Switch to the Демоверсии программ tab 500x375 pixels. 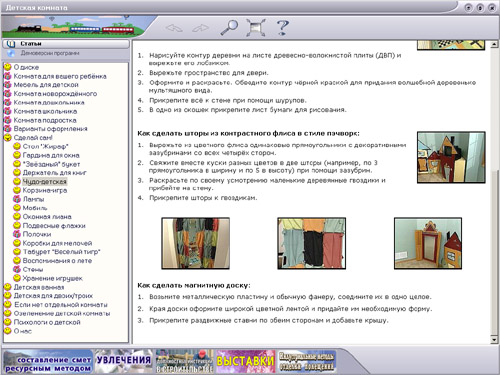pyautogui.click(x=50, y=53)
